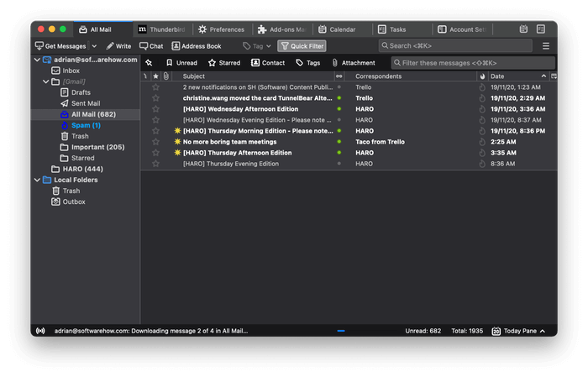Open the hamburger application menu
The image size is (588, 377).
tap(546, 45)
